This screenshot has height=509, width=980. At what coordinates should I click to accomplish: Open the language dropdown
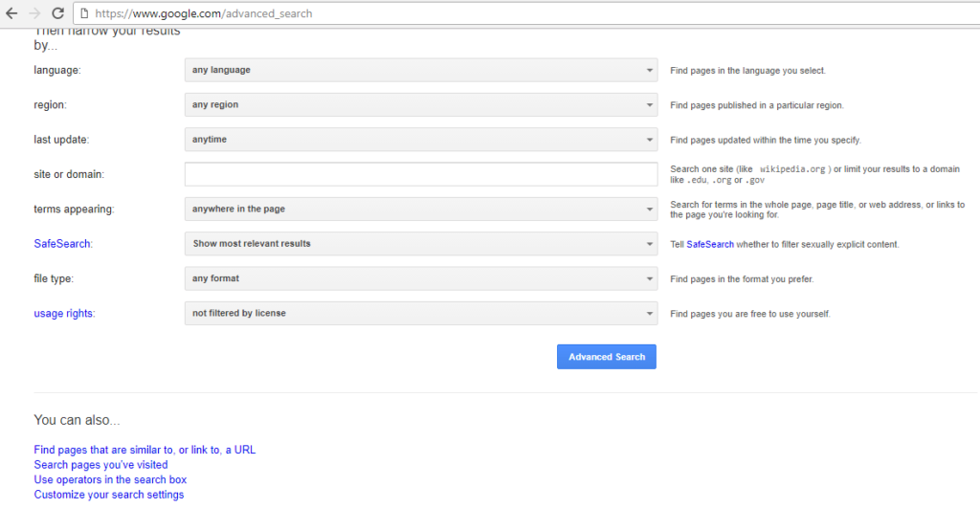[x=421, y=70]
